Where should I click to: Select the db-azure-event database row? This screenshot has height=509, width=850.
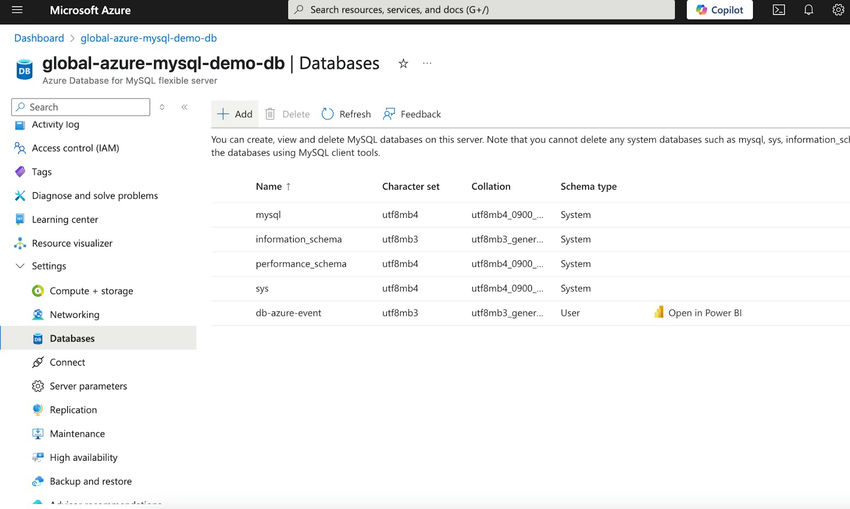point(530,313)
